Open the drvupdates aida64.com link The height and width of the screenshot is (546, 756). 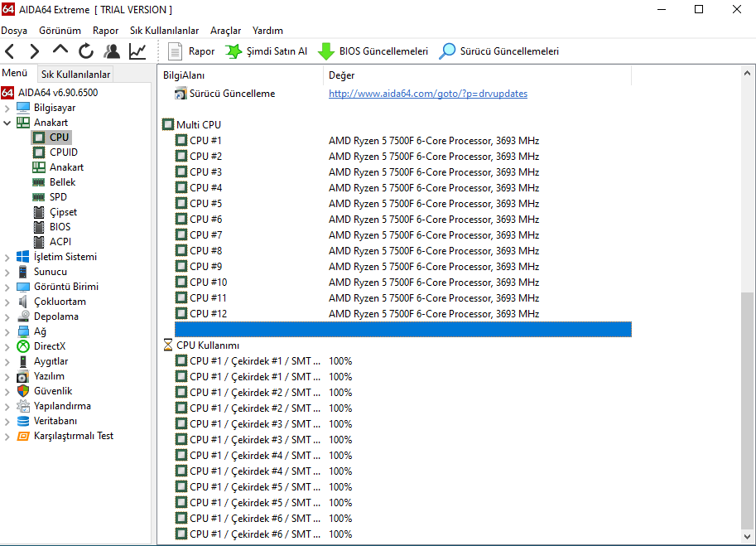pyautogui.click(x=428, y=94)
